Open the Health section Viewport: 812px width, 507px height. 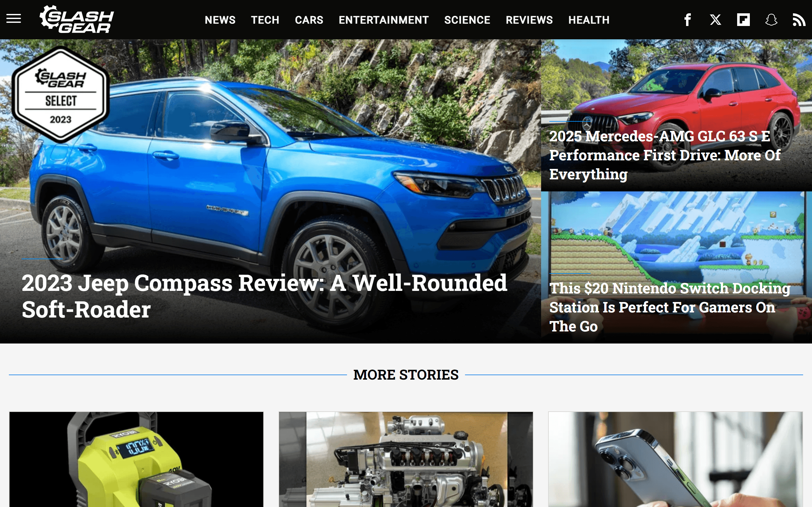(589, 20)
